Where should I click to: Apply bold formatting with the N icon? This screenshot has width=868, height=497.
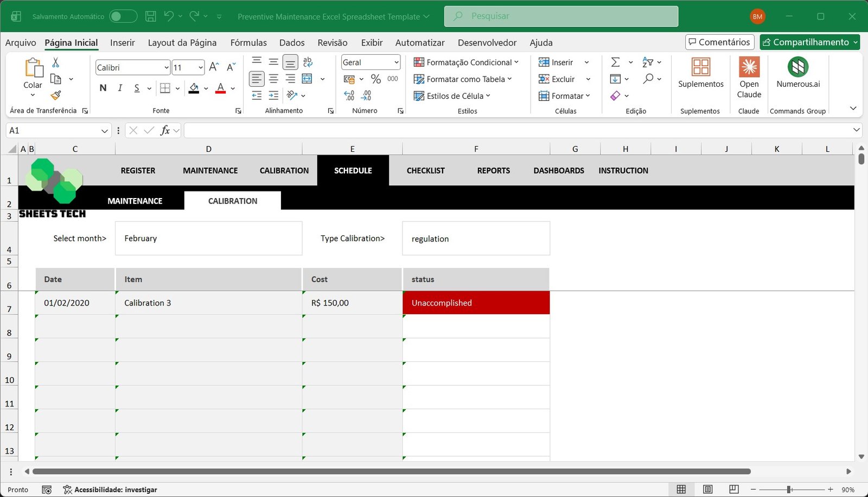(103, 87)
